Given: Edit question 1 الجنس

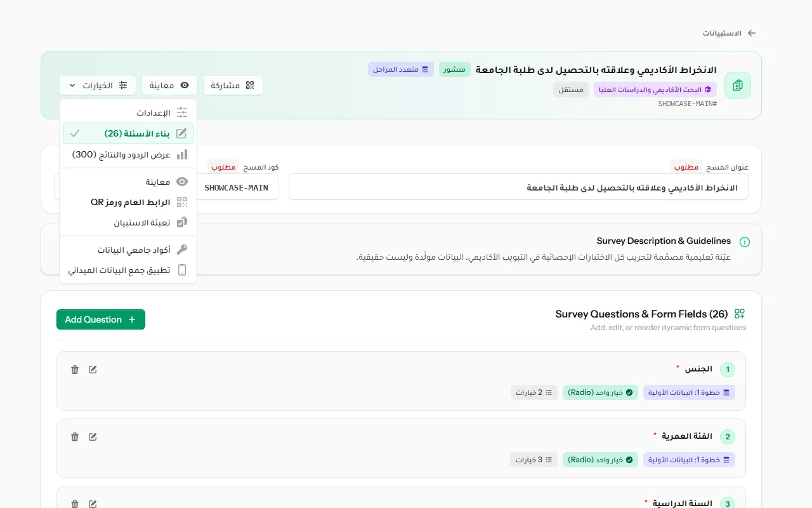Looking at the screenshot, I should coord(93,370).
